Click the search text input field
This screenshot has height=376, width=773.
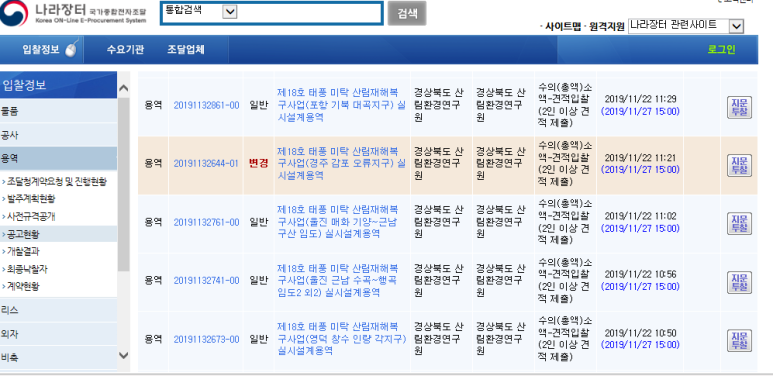point(309,13)
